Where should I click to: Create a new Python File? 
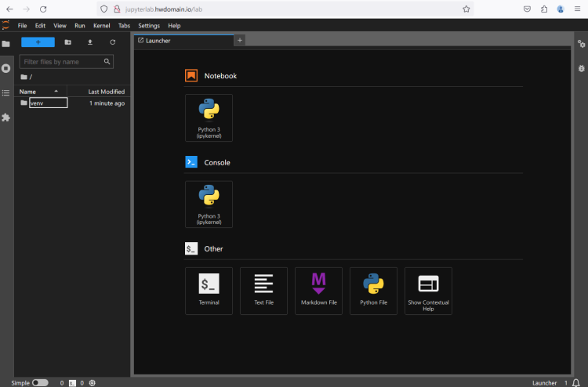tap(373, 291)
